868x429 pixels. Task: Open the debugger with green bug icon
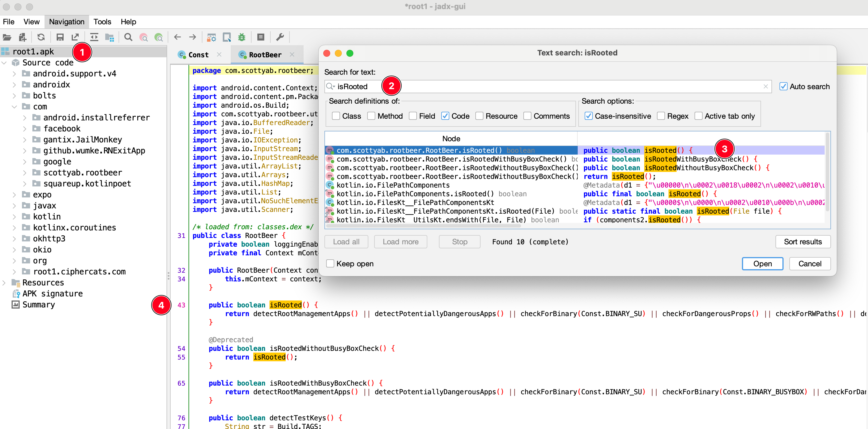242,37
